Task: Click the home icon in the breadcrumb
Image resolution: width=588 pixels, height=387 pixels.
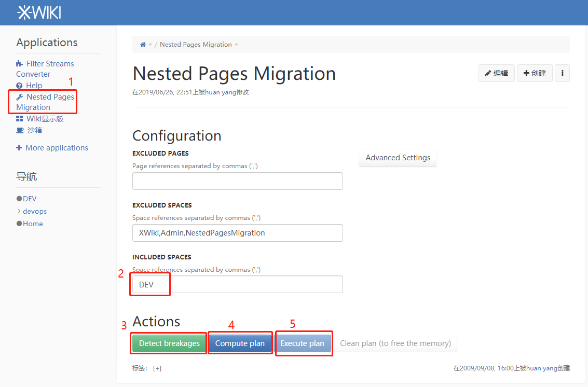Action: click(143, 45)
